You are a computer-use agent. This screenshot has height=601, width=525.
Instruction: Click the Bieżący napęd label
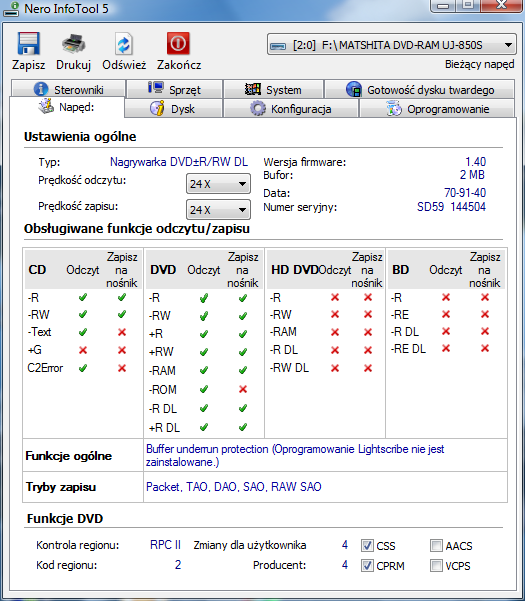click(479, 64)
